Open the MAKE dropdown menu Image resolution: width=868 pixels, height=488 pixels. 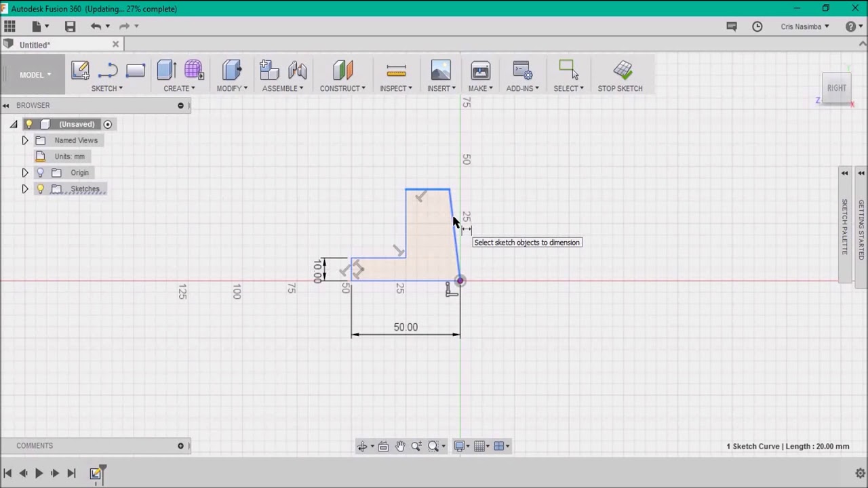(481, 88)
